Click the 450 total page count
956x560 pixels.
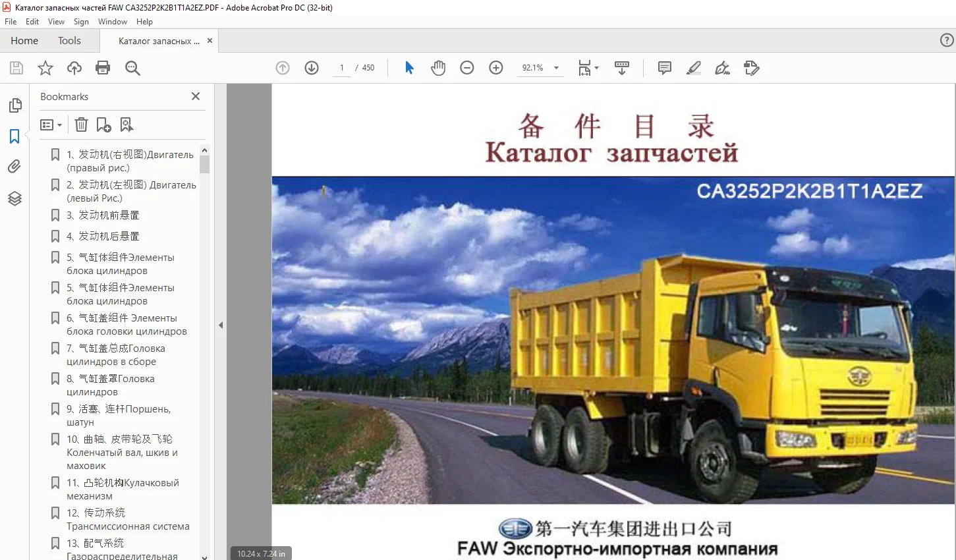[368, 68]
